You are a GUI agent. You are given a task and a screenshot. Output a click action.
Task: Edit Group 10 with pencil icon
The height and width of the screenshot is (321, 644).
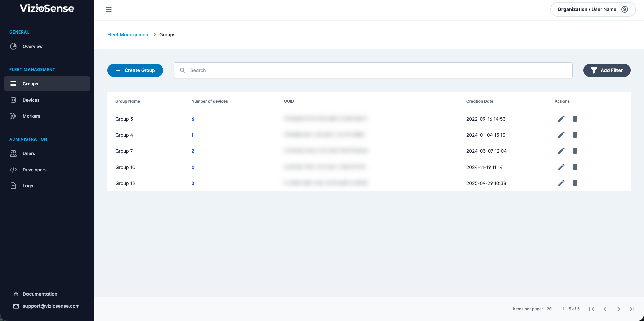coord(561,167)
